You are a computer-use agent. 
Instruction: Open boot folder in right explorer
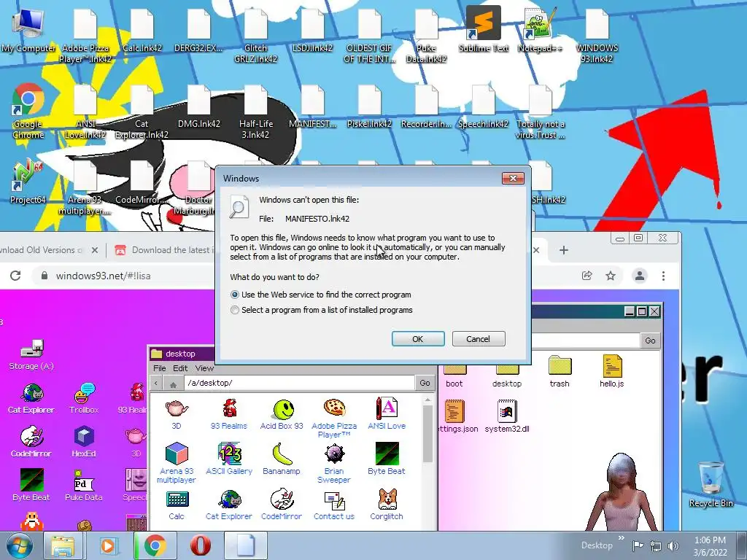pos(454,376)
